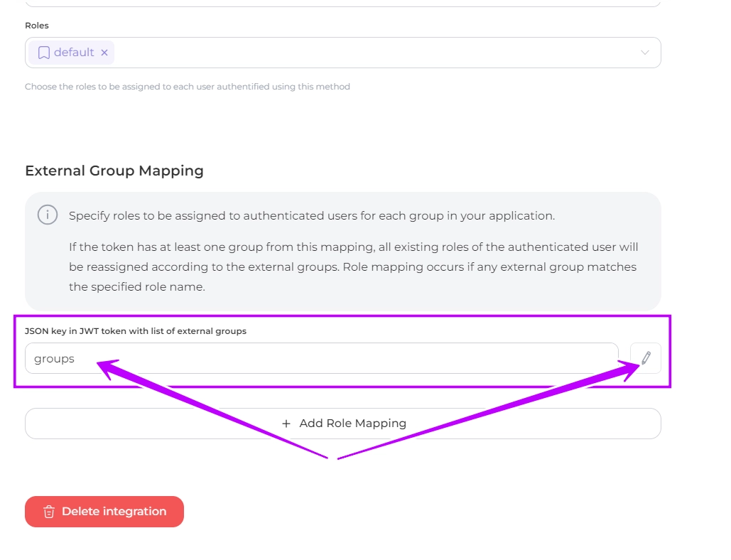Click the 'If the token has' paragraph
This screenshot has width=731, height=560.
[x=353, y=247]
